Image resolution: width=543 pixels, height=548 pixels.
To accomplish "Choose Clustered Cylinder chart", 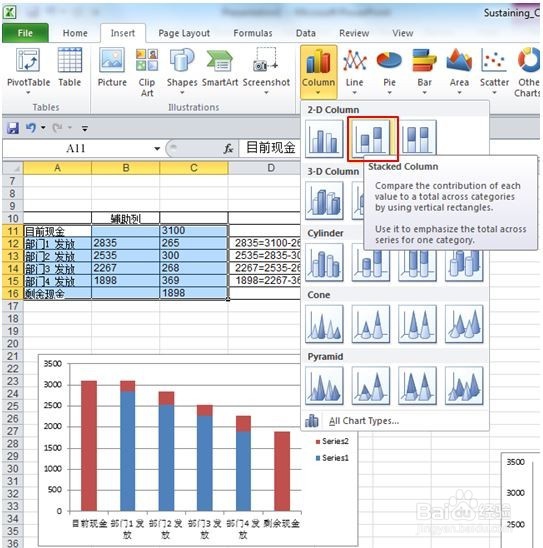I will (324, 262).
